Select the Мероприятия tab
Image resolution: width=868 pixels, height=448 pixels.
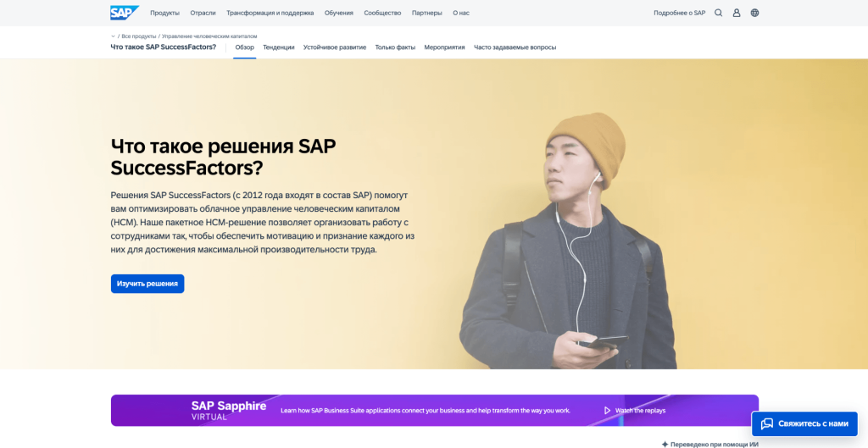coord(444,47)
